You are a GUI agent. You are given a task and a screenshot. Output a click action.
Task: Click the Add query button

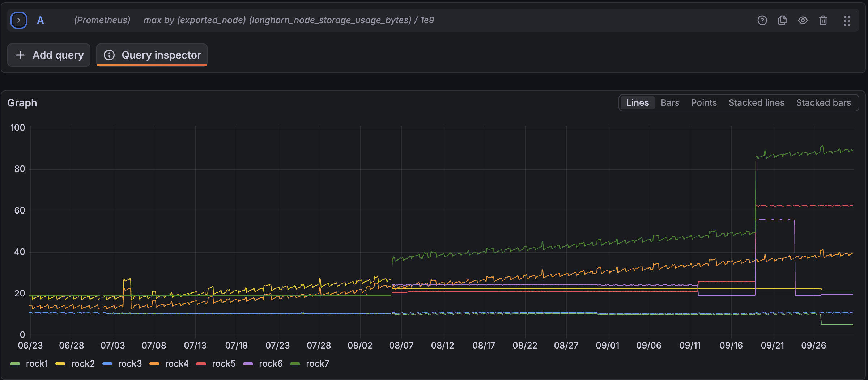[x=49, y=55]
